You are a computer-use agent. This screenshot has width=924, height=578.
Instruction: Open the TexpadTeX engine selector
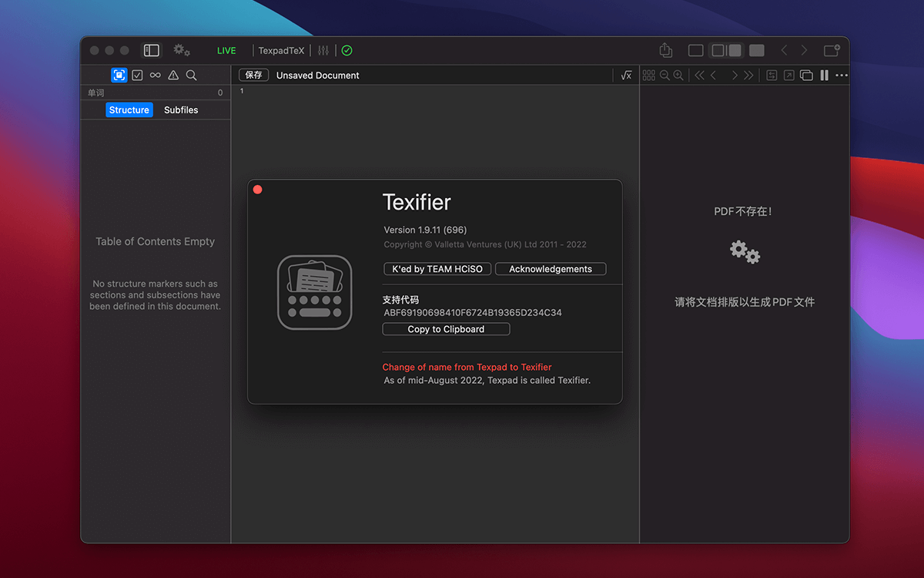click(281, 51)
